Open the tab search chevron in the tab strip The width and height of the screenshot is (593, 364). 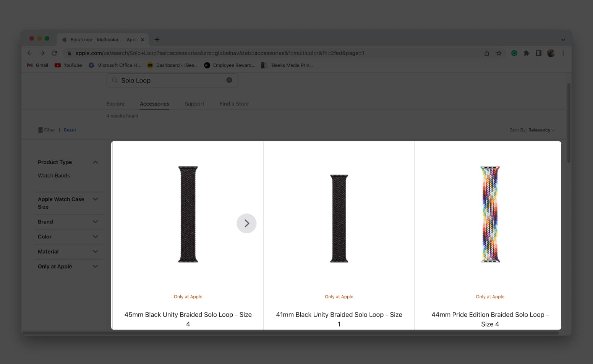click(563, 40)
